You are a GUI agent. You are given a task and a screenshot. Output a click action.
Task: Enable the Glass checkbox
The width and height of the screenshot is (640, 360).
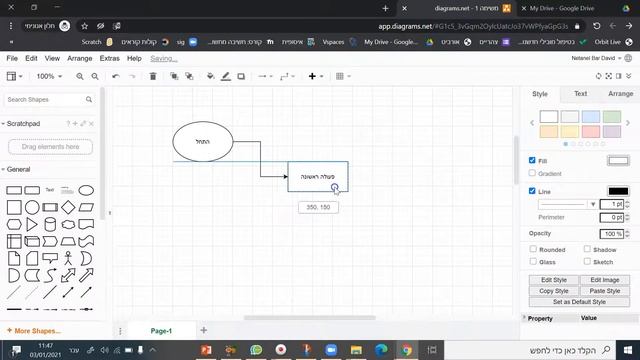(533, 261)
